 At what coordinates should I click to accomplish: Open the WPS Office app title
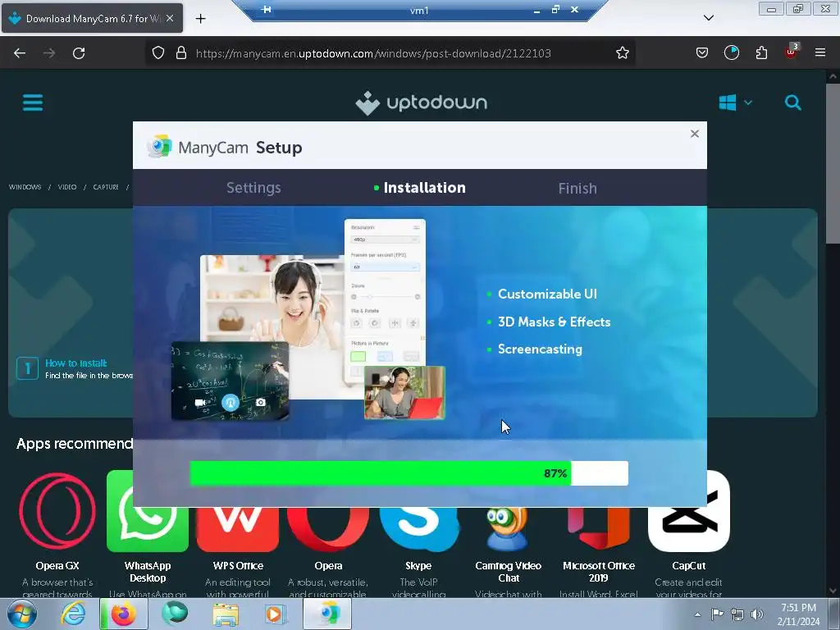click(x=238, y=566)
